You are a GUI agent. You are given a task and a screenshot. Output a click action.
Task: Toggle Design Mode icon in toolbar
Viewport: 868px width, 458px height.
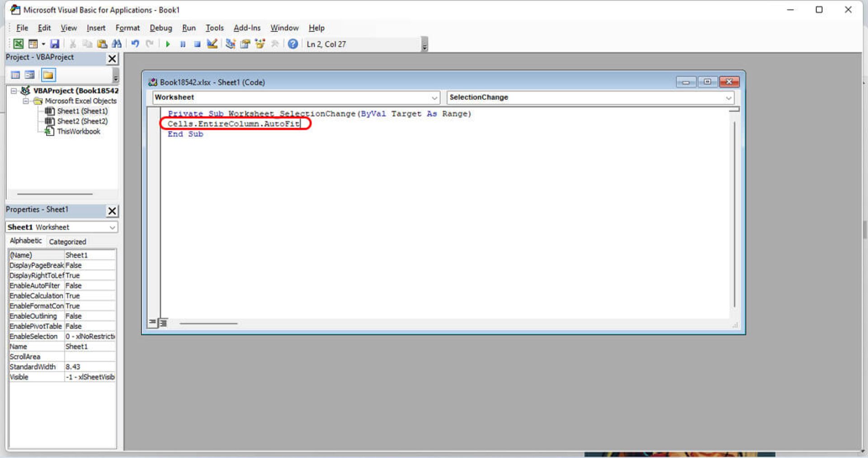212,44
